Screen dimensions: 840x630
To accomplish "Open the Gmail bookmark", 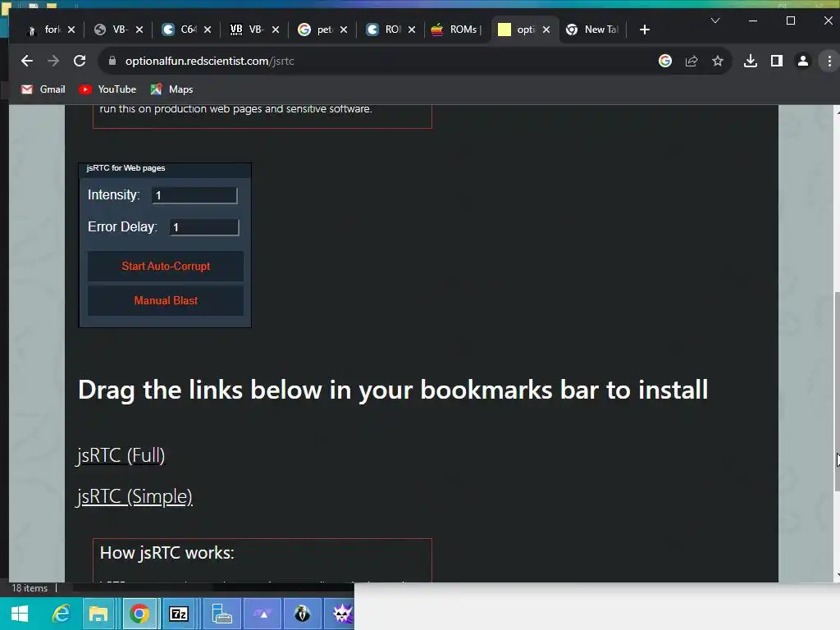I will [x=43, y=89].
